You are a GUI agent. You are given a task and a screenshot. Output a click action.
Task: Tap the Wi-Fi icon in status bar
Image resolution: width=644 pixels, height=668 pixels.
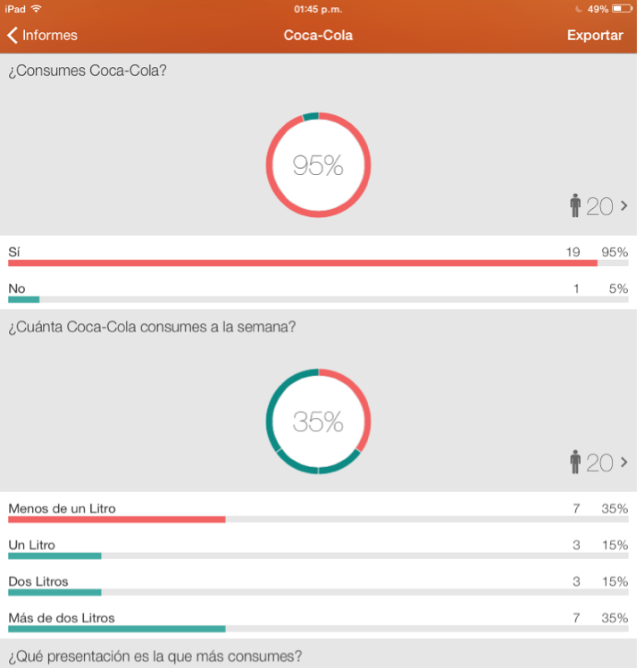click(36, 9)
